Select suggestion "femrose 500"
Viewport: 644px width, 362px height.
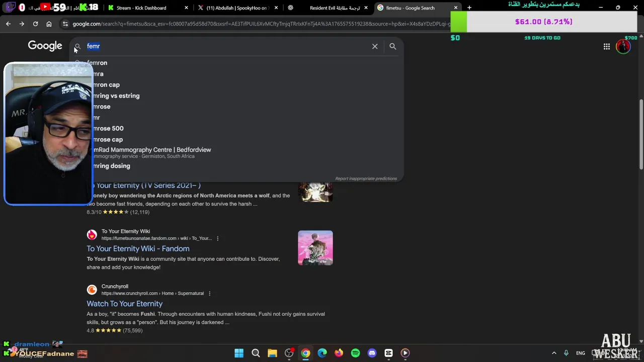point(236,128)
